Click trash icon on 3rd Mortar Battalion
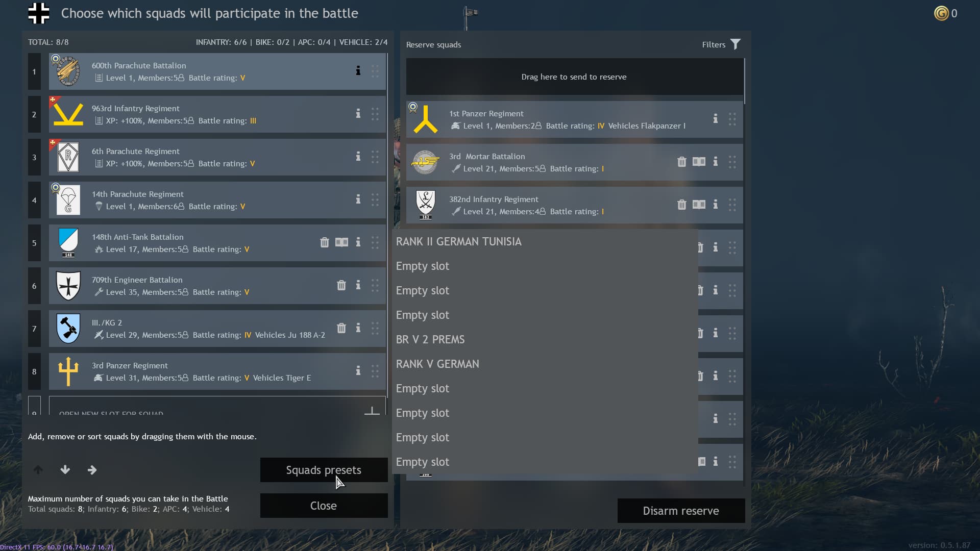The height and width of the screenshot is (551, 980). click(x=681, y=162)
